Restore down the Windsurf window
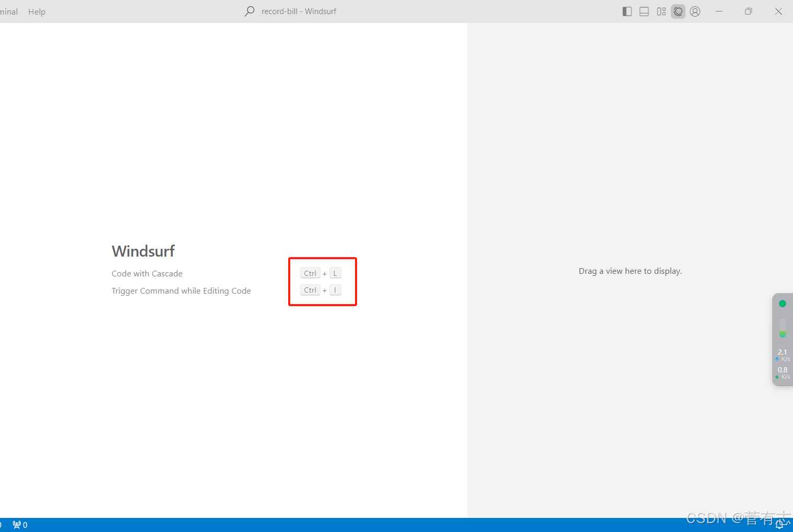Viewport: 793px width, 532px height. click(x=748, y=11)
